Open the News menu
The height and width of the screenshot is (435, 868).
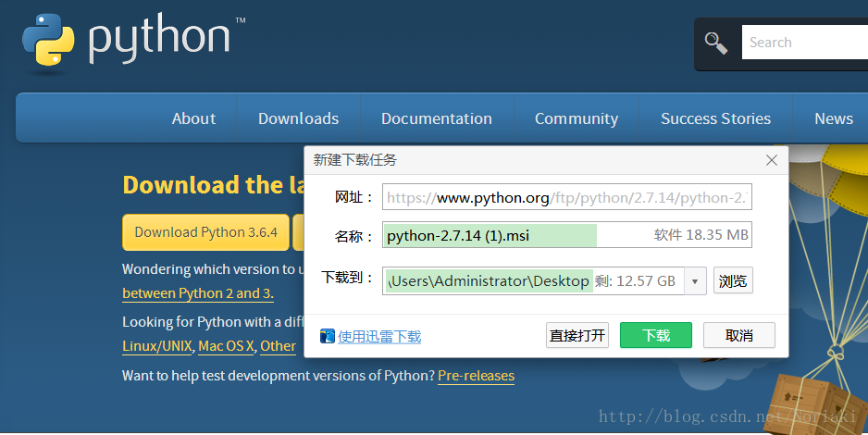click(834, 118)
